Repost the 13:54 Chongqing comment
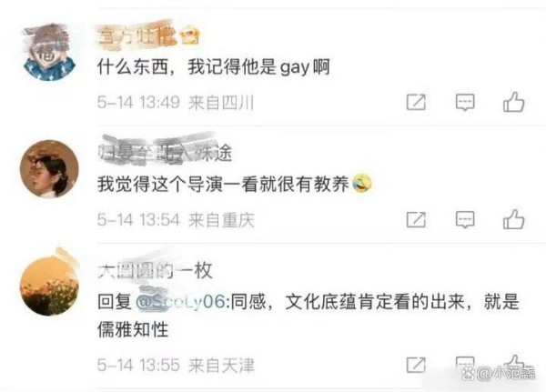 click(x=416, y=220)
